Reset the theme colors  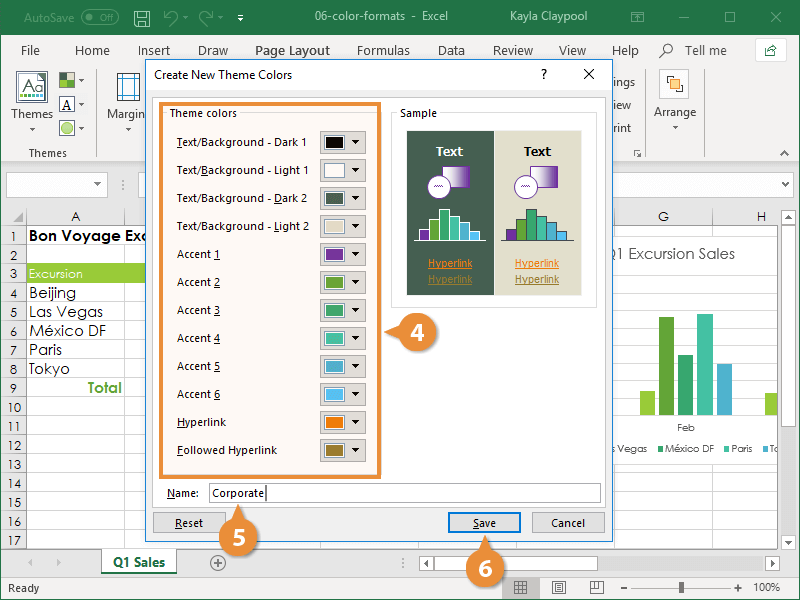188,522
